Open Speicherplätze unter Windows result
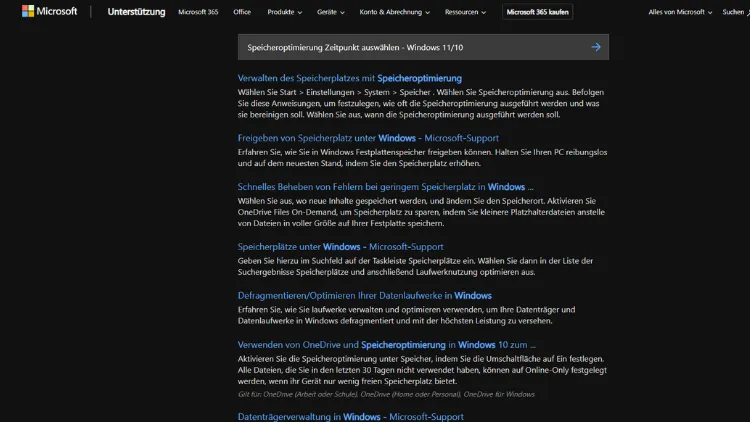This screenshot has width=750, height=422. click(x=341, y=246)
